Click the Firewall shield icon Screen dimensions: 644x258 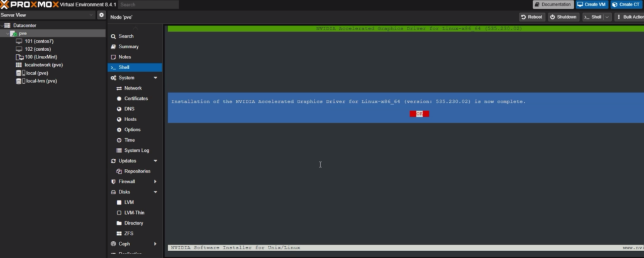[x=113, y=181]
